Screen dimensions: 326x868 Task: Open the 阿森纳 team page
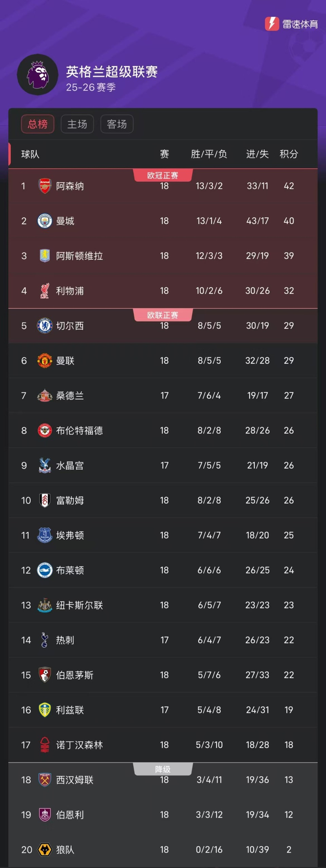click(x=70, y=186)
